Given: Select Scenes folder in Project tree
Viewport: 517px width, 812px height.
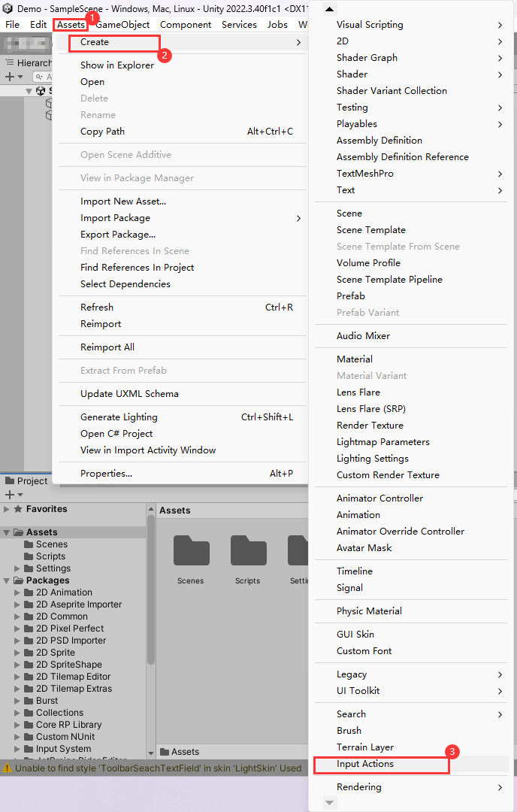Looking at the screenshot, I should pos(52,544).
